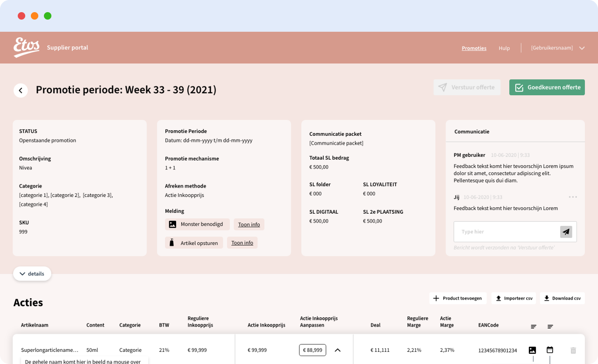Viewport: 598px width, 364px height.
Task: Approve with the Goedkeuren offerte button
Action: click(547, 87)
